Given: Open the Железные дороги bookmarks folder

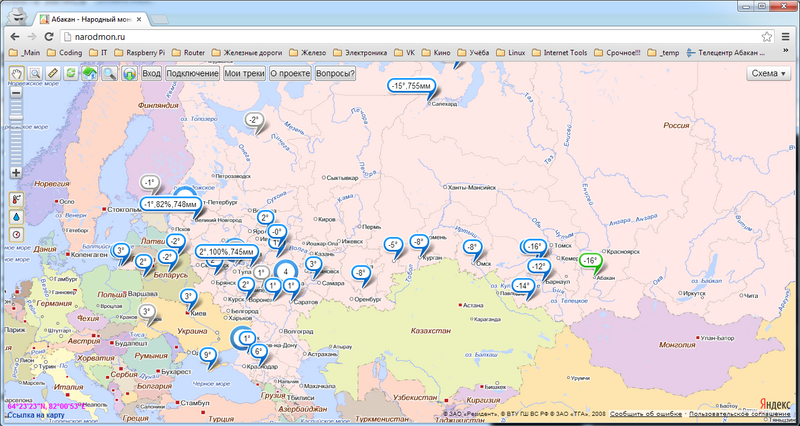Looking at the screenshot, I should (x=247, y=53).
